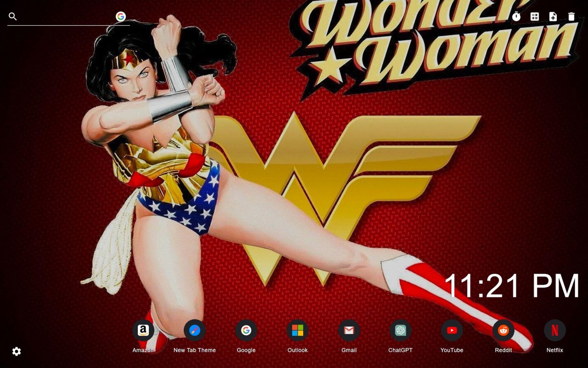Viewport: 588px width, 368px height.
Task: Click the trash bin icon
Action: click(571, 17)
